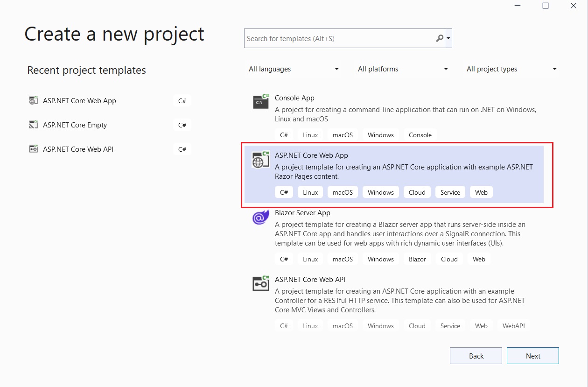588x387 pixels.
Task: Click Blazor tag under Blazor Server App
Action: pos(418,259)
